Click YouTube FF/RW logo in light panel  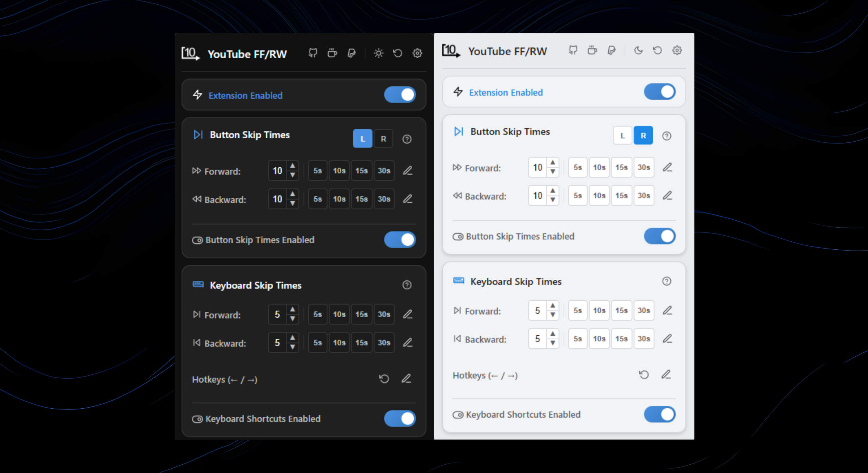(451, 51)
